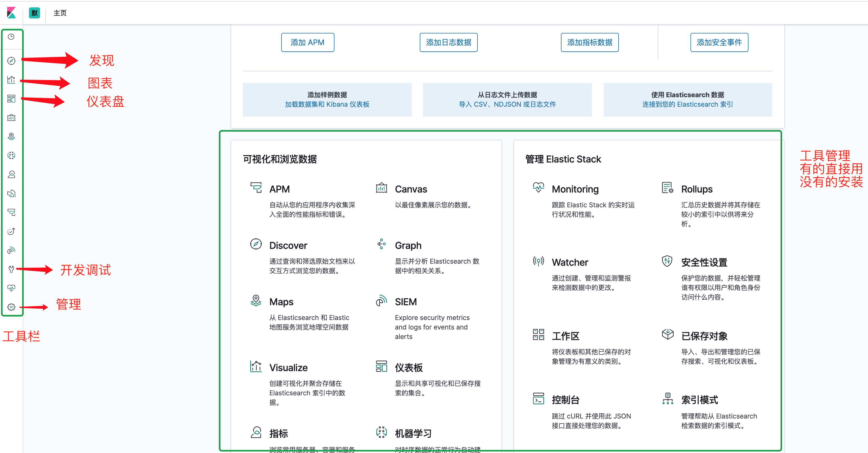Open Dev Tools wrench icon in sidebar
The image size is (868, 453).
(11, 269)
